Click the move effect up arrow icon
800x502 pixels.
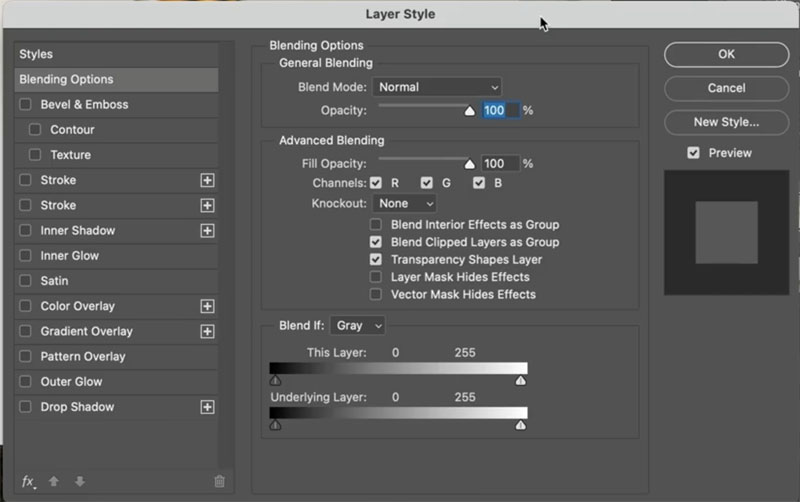[x=54, y=481]
